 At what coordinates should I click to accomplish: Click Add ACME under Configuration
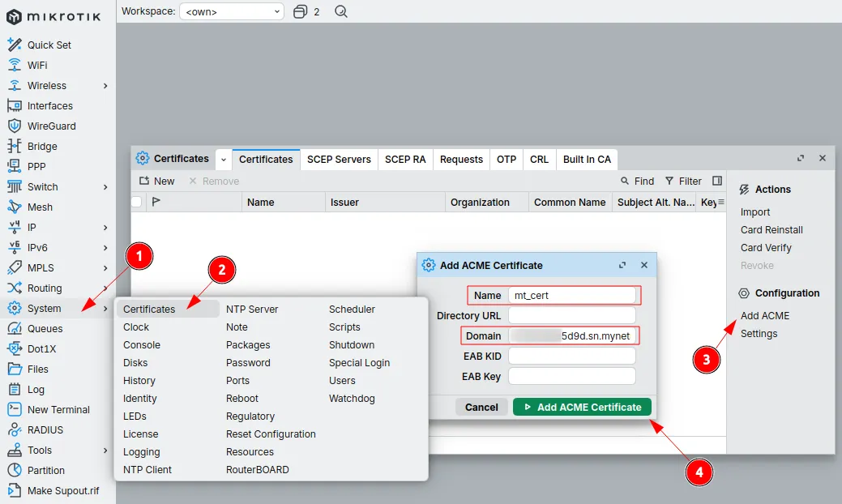[765, 315]
